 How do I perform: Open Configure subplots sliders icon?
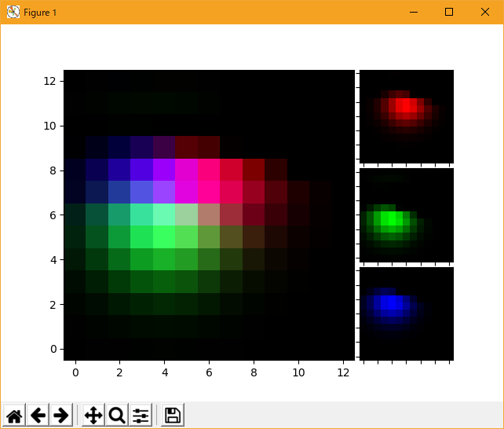point(141,415)
